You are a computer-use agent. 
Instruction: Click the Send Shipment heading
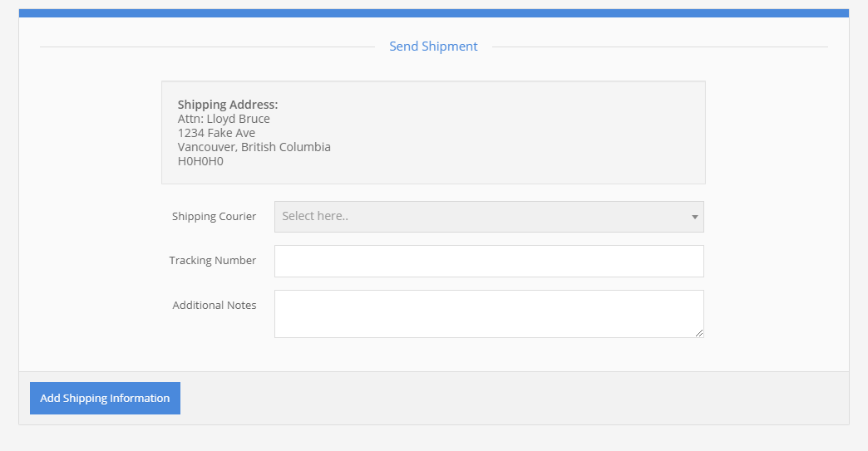click(x=433, y=47)
